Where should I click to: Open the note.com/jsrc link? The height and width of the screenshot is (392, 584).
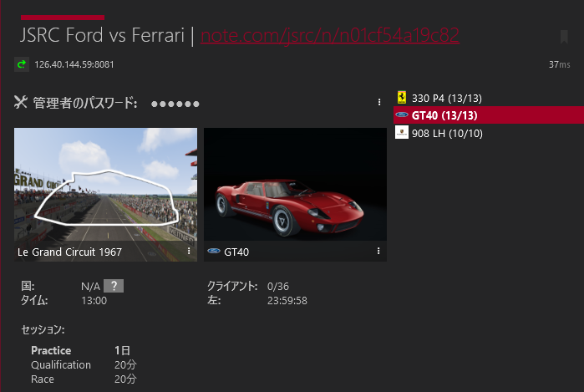coord(330,35)
